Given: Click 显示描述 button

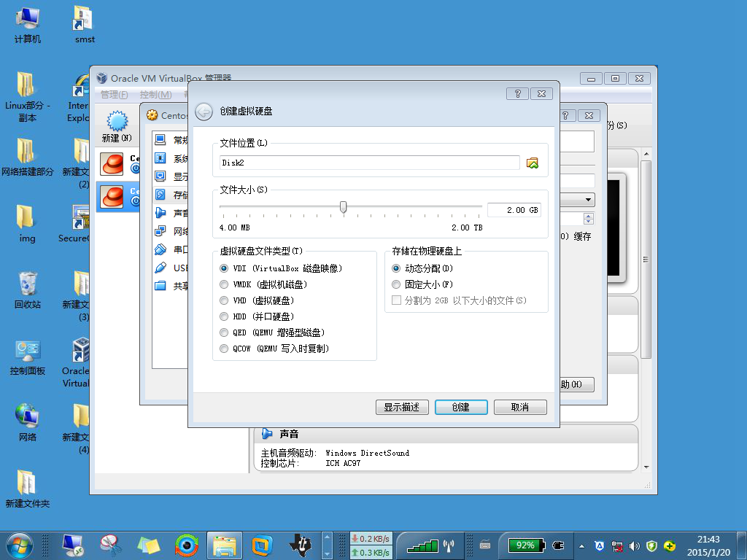Looking at the screenshot, I should [x=402, y=407].
